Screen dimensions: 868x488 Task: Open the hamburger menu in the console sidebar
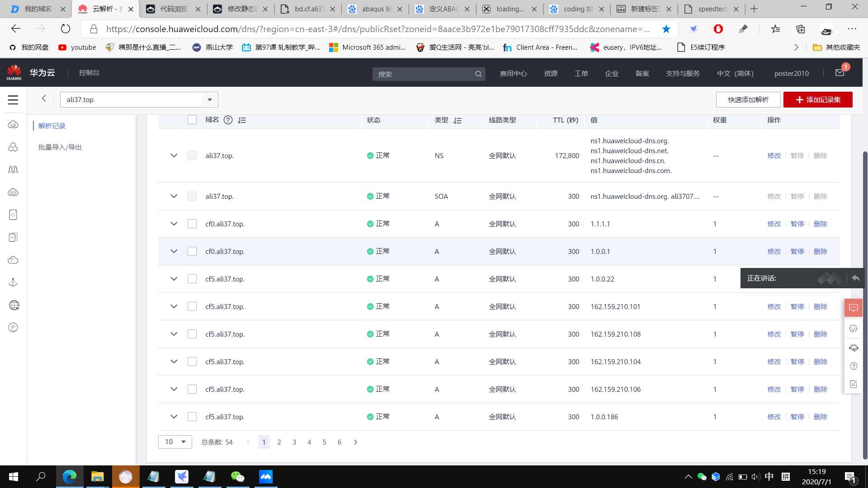[x=13, y=100]
